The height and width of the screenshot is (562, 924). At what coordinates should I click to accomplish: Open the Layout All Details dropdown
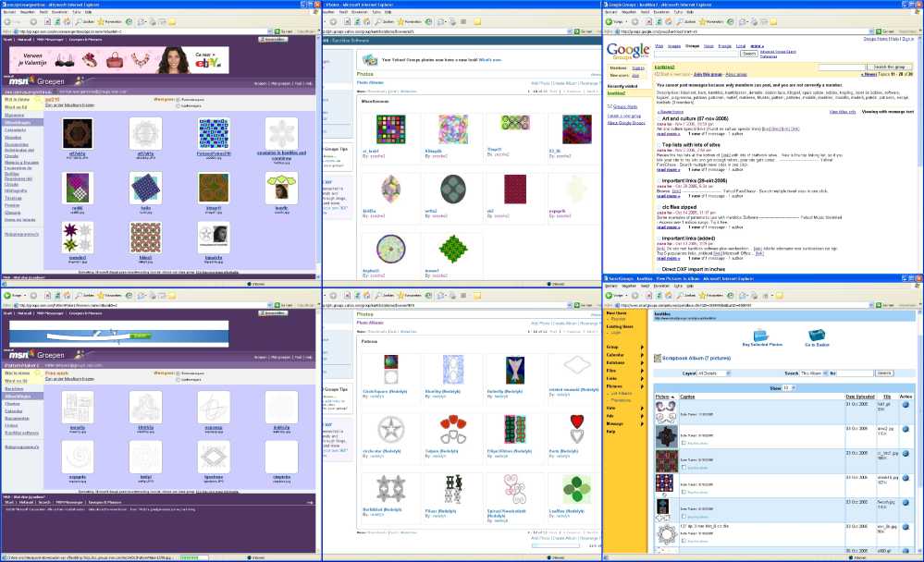[x=710, y=373]
